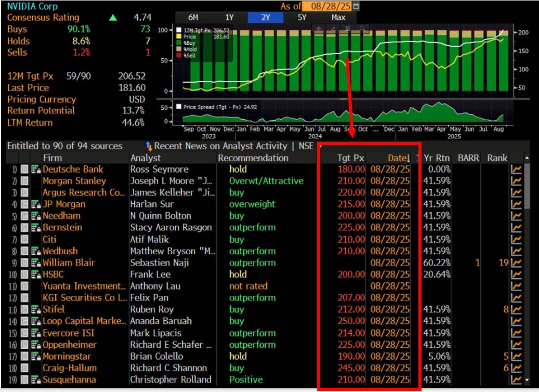Switch chart range to 1Y

pyautogui.click(x=229, y=18)
